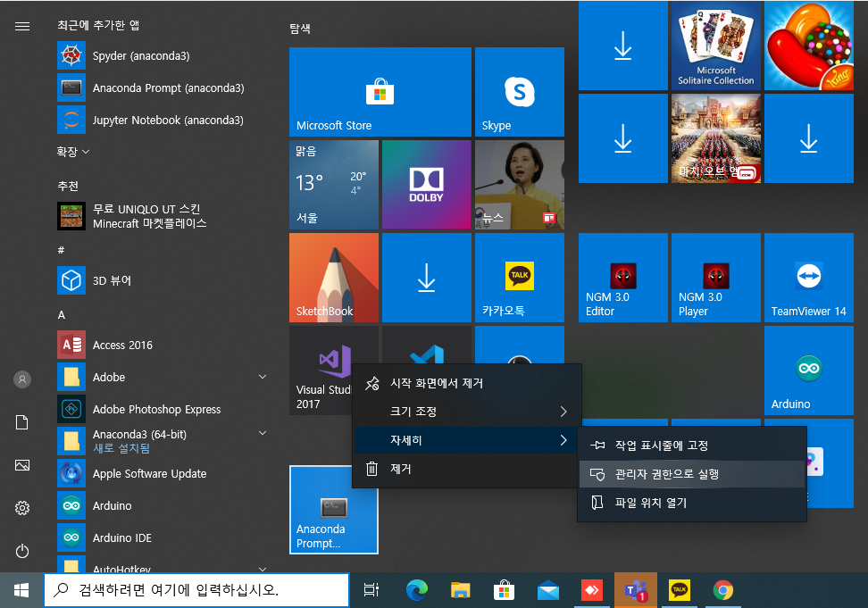Click the 탐색 tile group title

click(300, 29)
